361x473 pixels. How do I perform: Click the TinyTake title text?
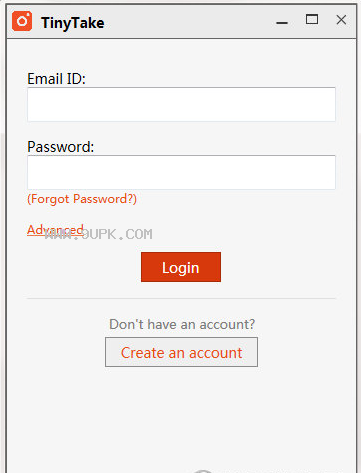(x=73, y=23)
